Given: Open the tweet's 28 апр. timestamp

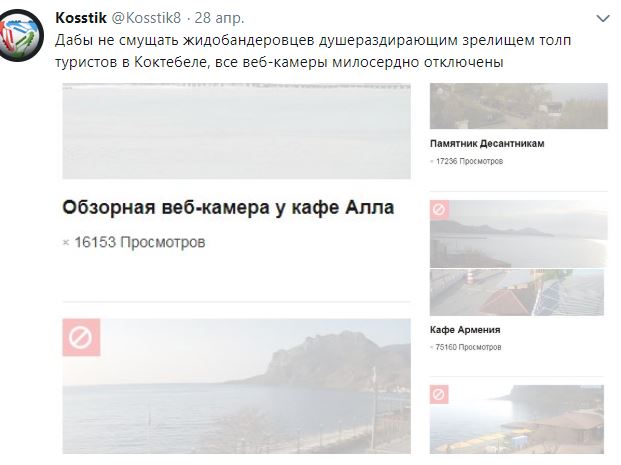Looking at the screenshot, I should click(219, 18).
